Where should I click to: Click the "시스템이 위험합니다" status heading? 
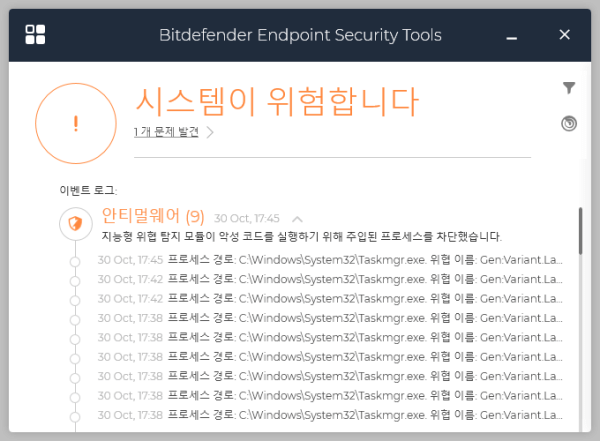coord(276,99)
